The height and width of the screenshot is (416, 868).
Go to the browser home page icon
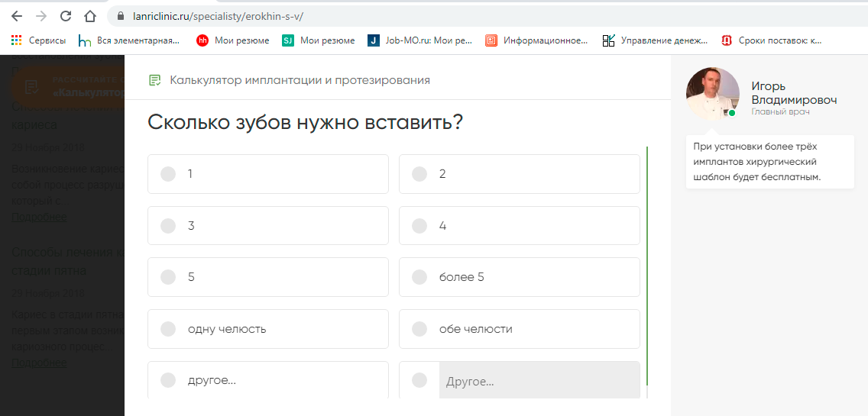click(89, 16)
